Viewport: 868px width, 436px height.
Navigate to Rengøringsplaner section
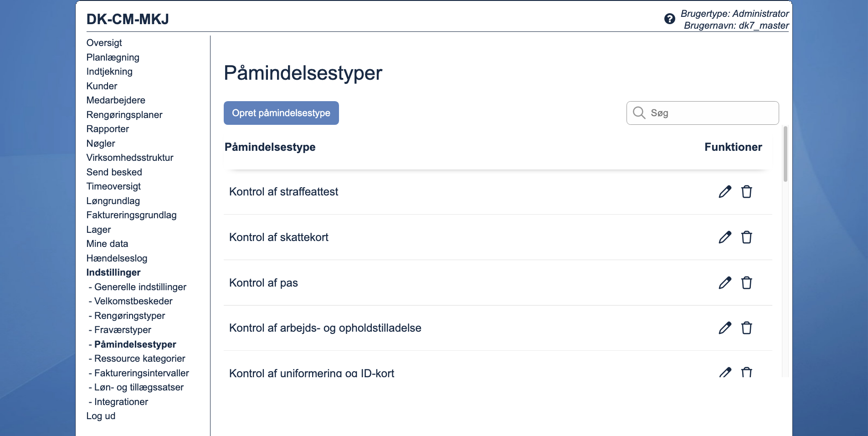(x=124, y=114)
